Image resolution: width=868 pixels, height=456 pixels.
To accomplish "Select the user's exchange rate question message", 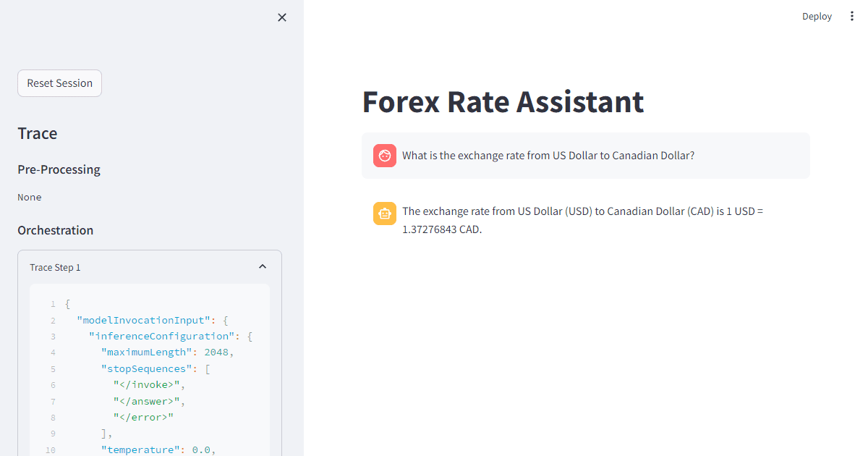I will (548, 156).
